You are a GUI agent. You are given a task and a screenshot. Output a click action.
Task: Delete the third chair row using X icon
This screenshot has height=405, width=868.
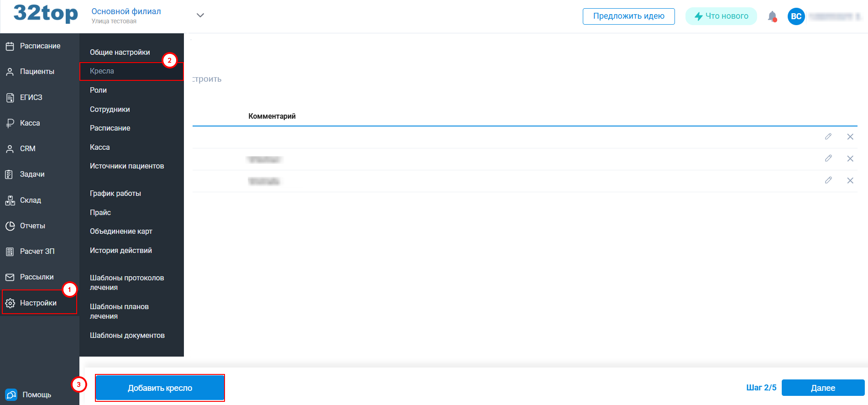[x=850, y=180]
